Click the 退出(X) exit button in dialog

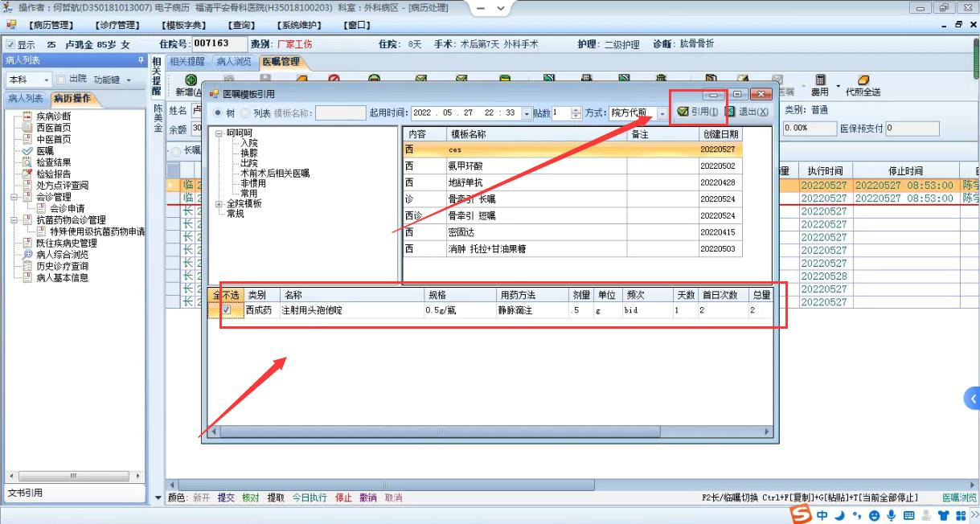(x=747, y=112)
